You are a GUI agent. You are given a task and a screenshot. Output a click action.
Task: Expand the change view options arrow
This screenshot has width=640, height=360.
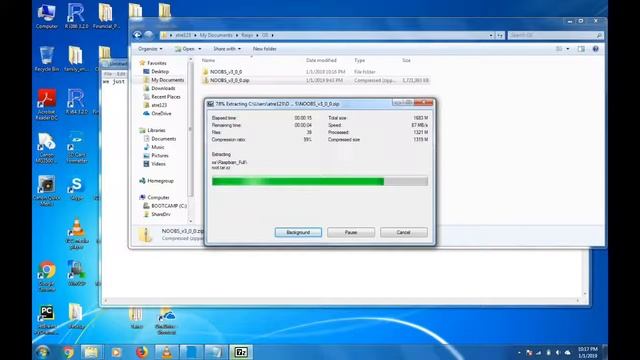pyautogui.click(x=568, y=49)
